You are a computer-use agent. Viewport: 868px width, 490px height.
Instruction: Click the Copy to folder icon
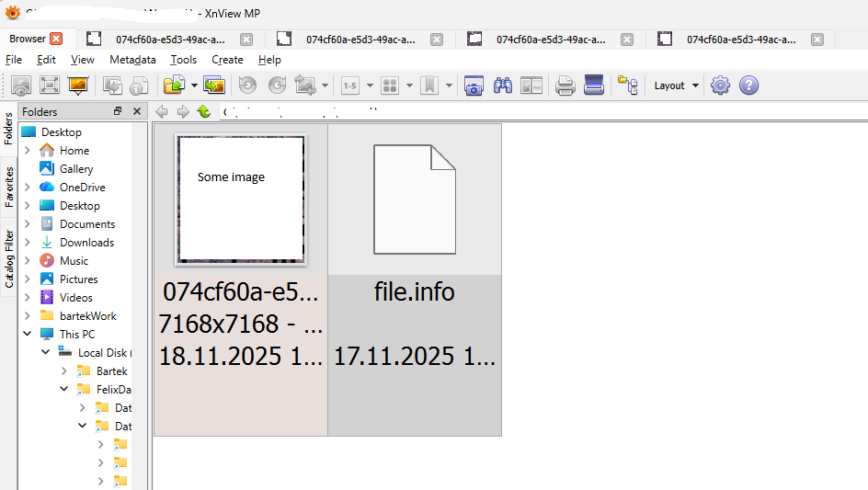click(175, 85)
